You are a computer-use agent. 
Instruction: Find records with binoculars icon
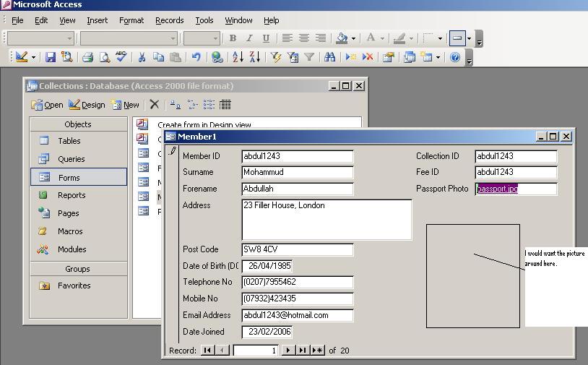point(329,57)
